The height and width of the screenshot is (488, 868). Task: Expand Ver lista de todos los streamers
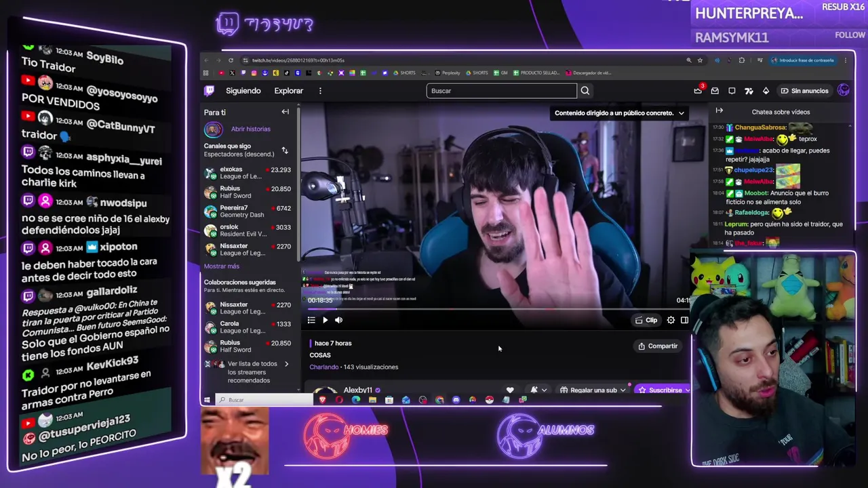(x=248, y=372)
